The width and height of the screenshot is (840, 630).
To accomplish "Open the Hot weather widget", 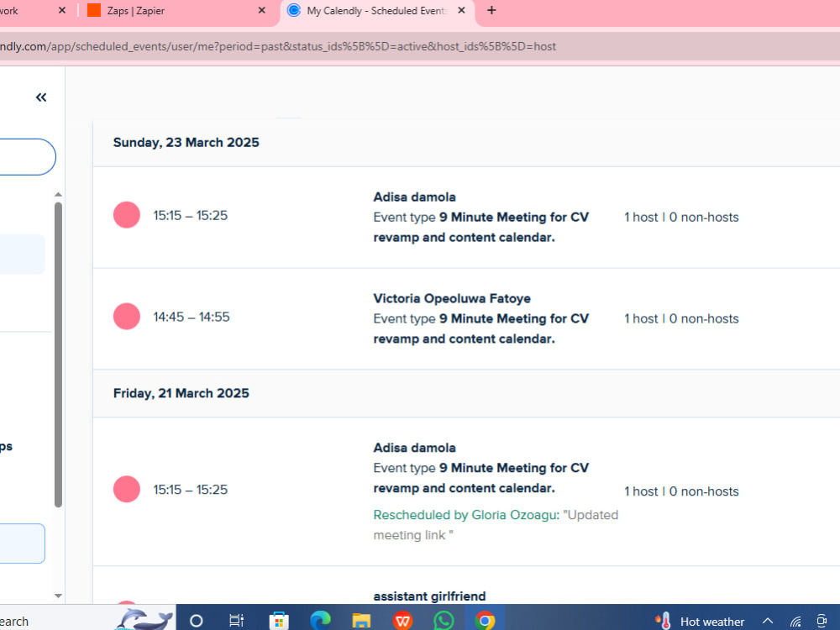I will point(700,622).
